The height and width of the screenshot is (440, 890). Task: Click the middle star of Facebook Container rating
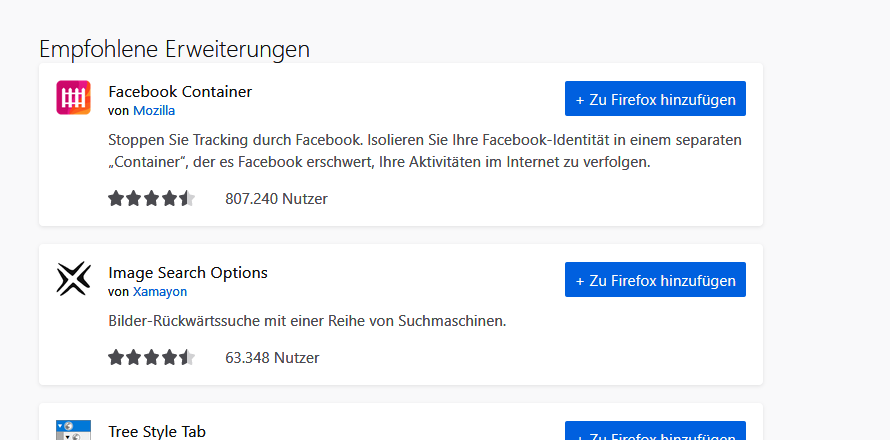pyautogui.click(x=152, y=198)
